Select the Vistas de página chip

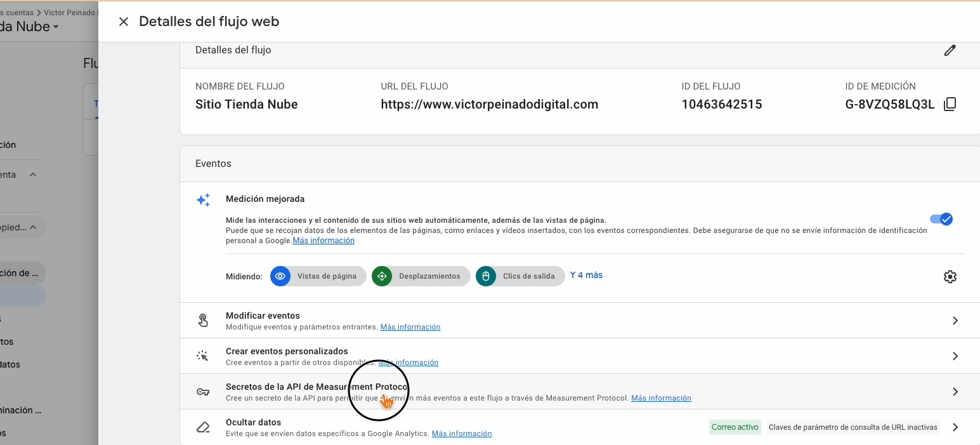[x=318, y=276]
